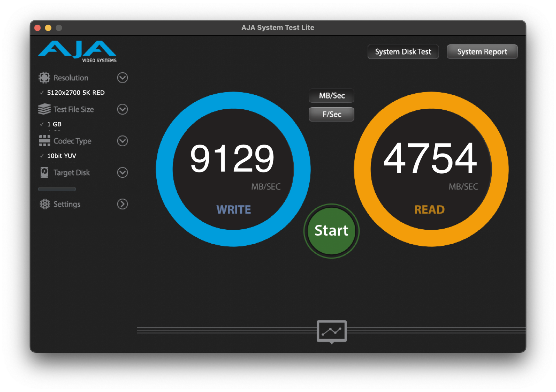Image resolution: width=556 pixels, height=392 pixels.
Task: Click the Target Disk label
Action: point(72,172)
